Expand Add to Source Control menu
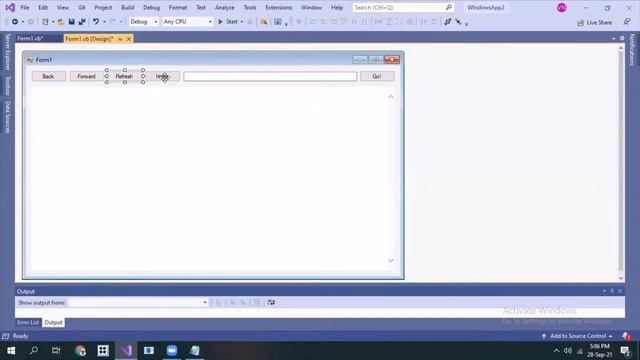 578,336
